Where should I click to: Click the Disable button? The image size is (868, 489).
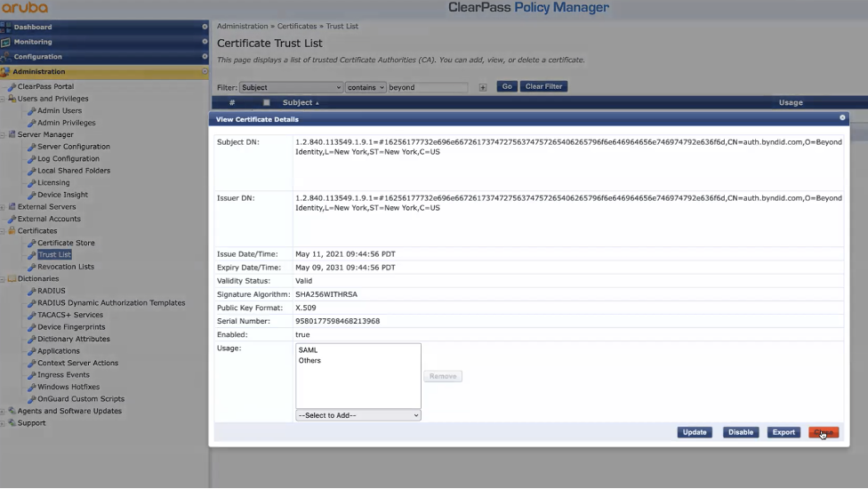pyautogui.click(x=740, y=432)
